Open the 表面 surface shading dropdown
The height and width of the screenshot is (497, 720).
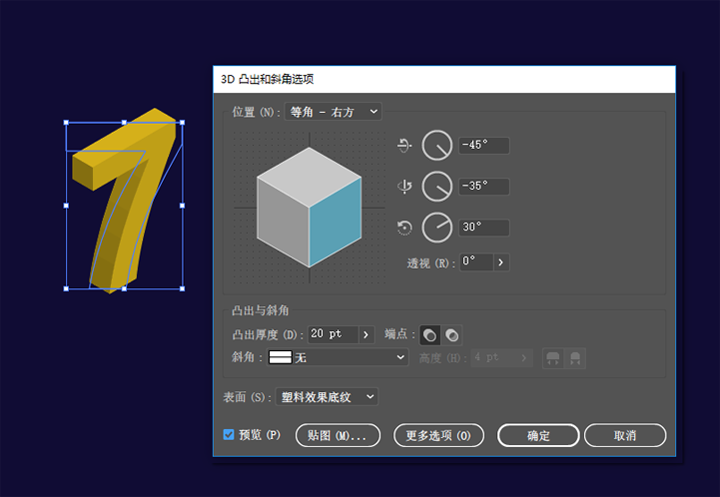[327, 397]
